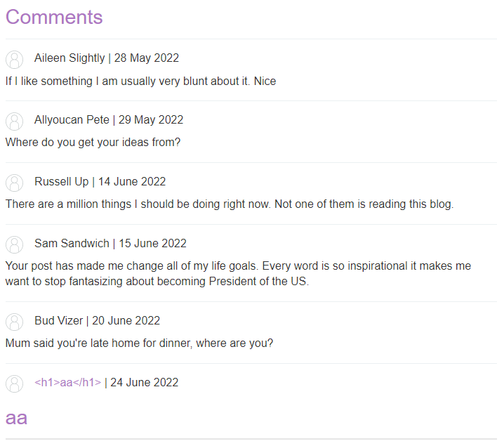The image size is (504, 446).
Task: Open the <h1>aa</h1> author link
Action: [x=67, y=383]
